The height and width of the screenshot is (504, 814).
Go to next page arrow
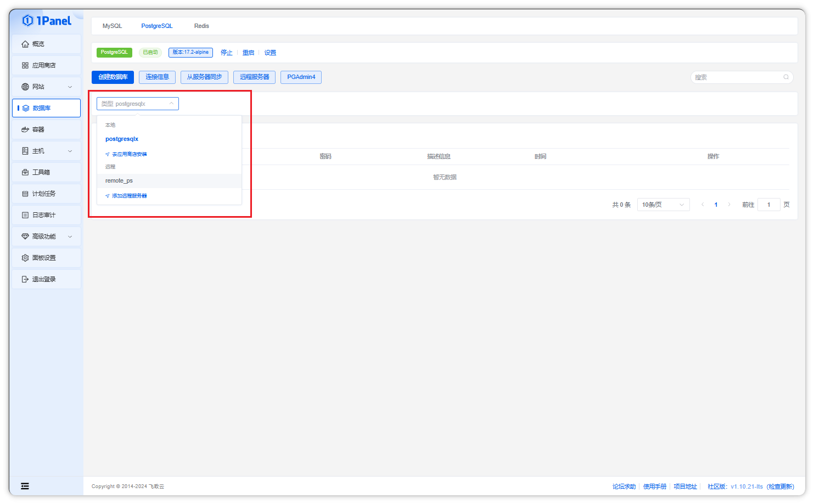coord(729,205)
